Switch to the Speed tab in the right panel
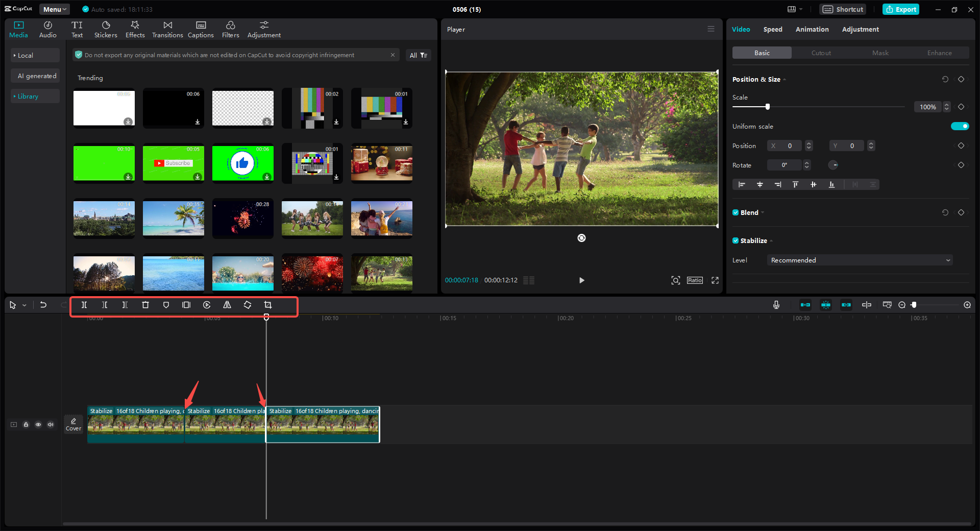The image size is (980, 531). (772, 29)
